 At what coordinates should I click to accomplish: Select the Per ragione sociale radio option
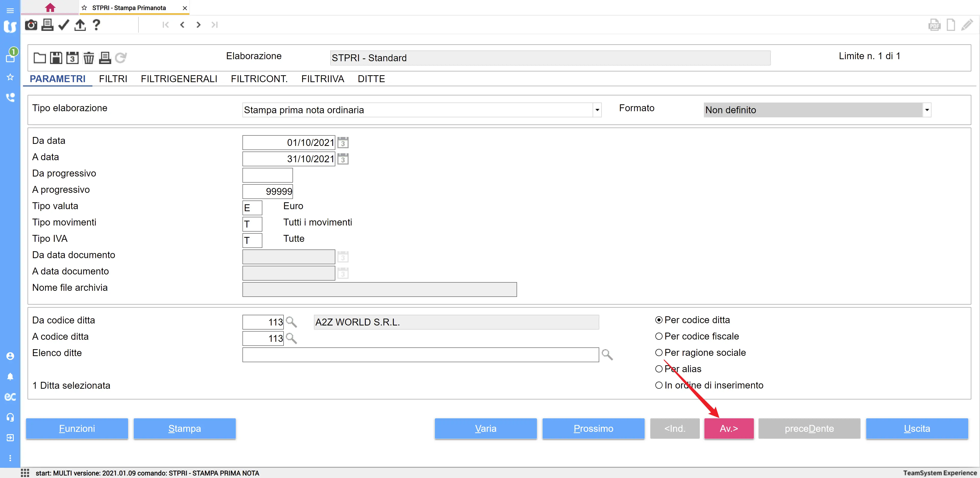click(659, 353)
